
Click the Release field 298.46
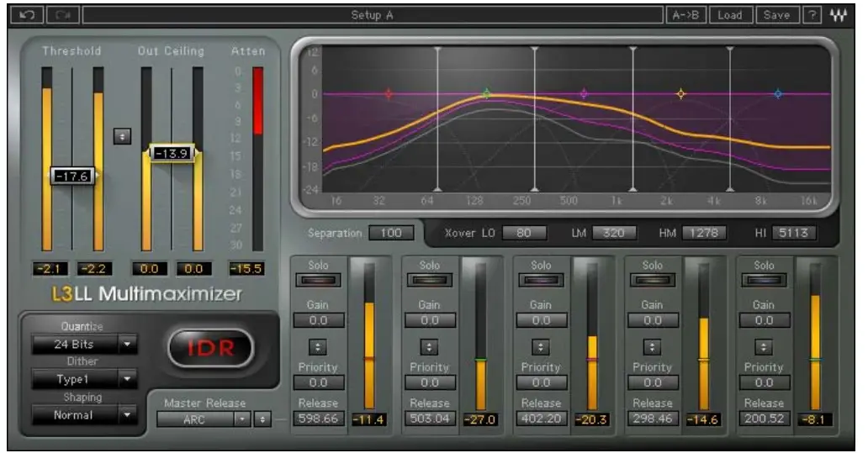(653, 419)
